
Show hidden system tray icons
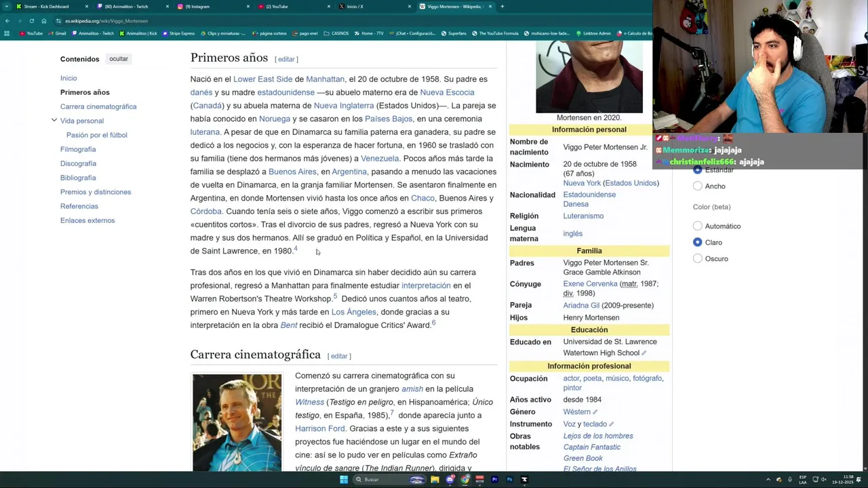pyautogui.click(x=768, y=479)
